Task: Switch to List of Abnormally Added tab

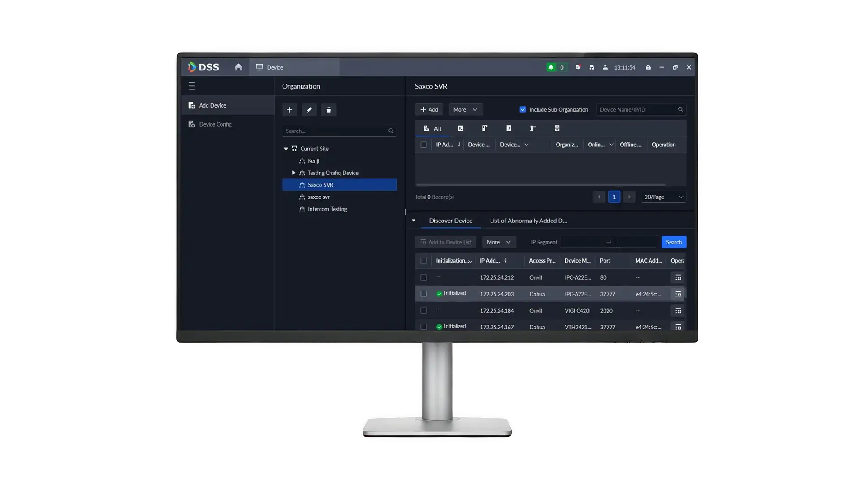Action: click(528, 221)
